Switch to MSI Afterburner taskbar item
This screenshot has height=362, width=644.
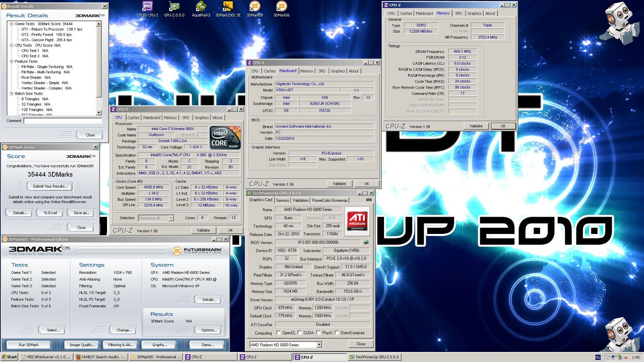[x=46, y=357]
